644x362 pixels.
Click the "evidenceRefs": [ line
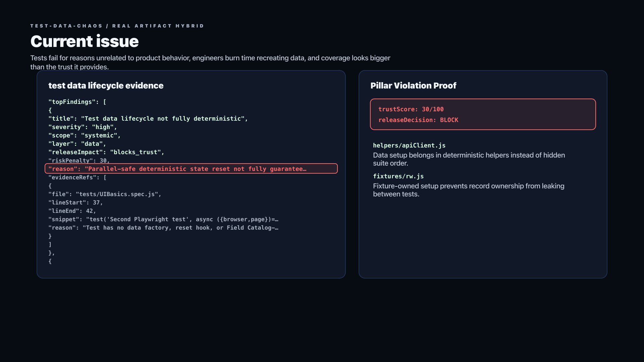[x=77, y=177]
